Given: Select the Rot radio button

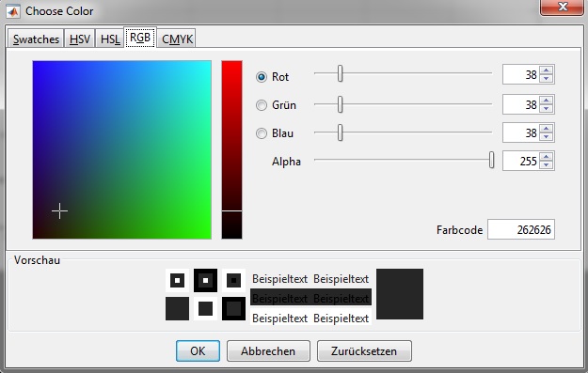Looking at the screenshot, I should click(262, 77).
